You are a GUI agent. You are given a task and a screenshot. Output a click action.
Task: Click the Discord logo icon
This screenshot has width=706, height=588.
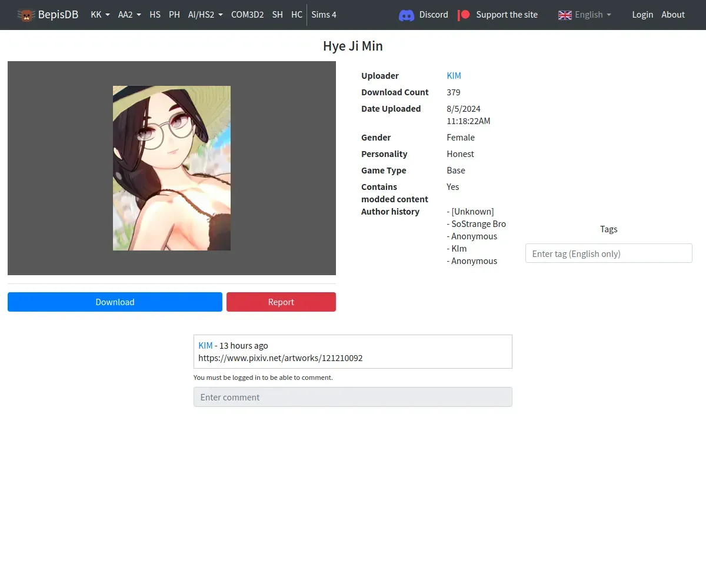407,15
